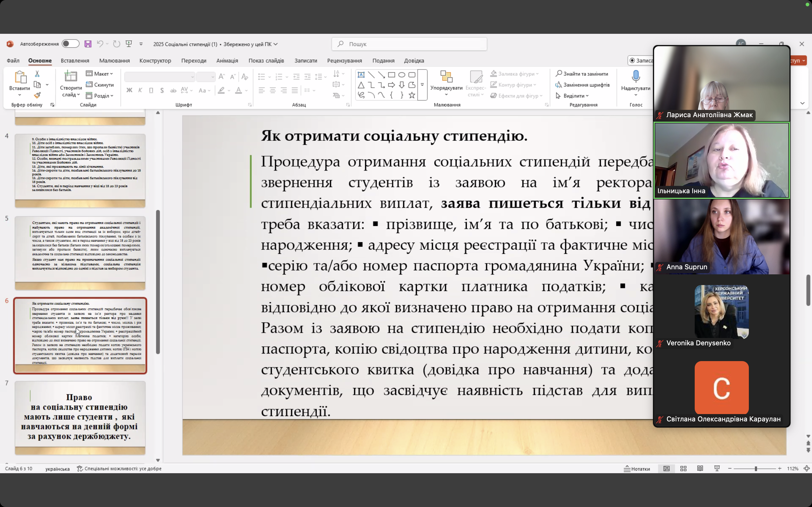Toggle the Notes pane button
The width and height of the screenshot is (812, 507).
coord(637,468)
